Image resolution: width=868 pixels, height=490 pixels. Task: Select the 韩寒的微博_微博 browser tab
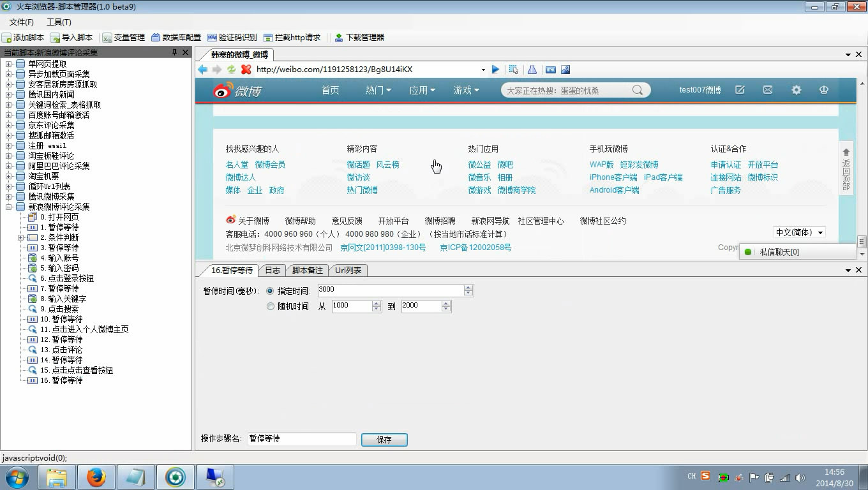pyautogui.click(x=240, y=55)
